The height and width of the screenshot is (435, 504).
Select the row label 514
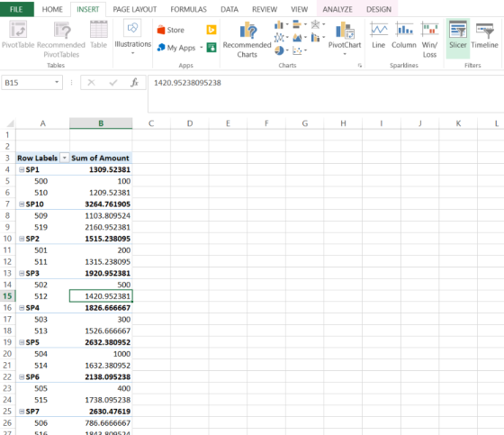[42, 365]
